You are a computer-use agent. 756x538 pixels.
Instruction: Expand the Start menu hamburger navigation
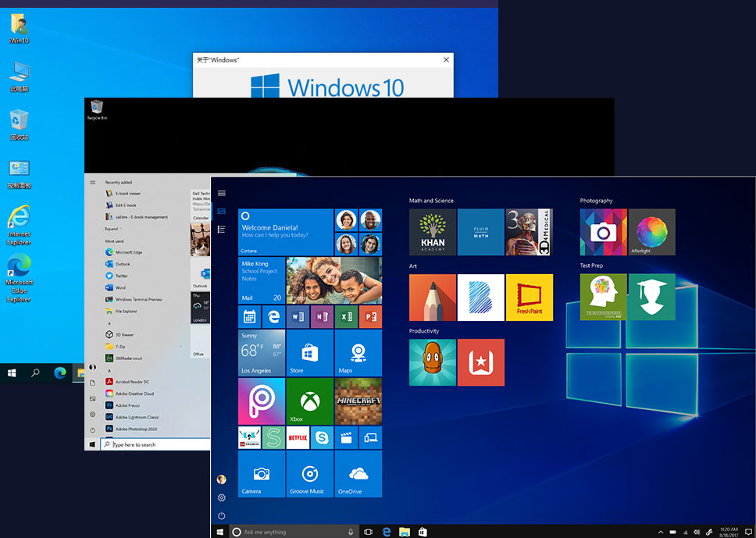point(222,193)
